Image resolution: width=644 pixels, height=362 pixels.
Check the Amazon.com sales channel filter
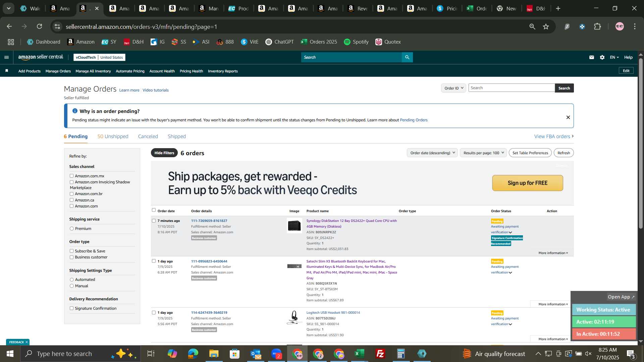click(71, 206)
